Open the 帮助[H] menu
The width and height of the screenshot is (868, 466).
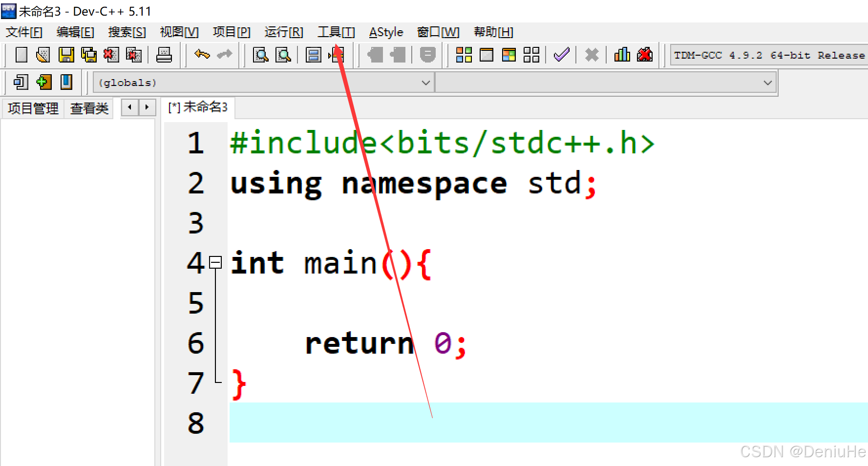pyautogui.click(x=494, y=32)
